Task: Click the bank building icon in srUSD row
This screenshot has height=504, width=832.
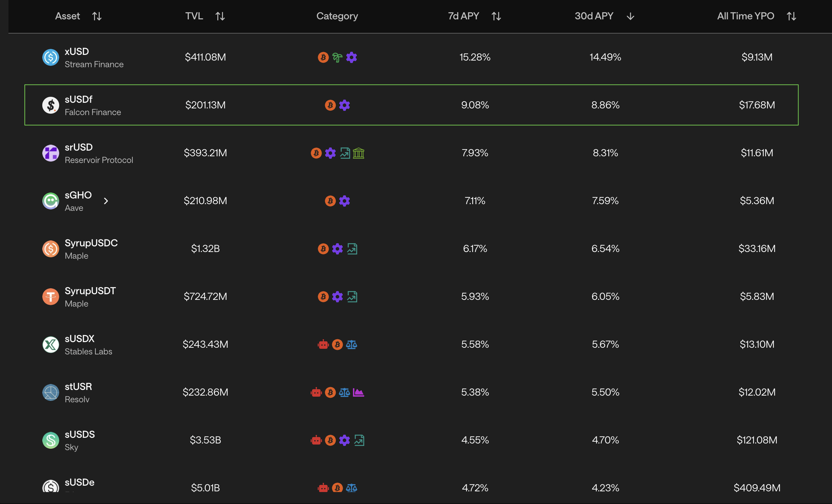Action: (x=359, y=153)
